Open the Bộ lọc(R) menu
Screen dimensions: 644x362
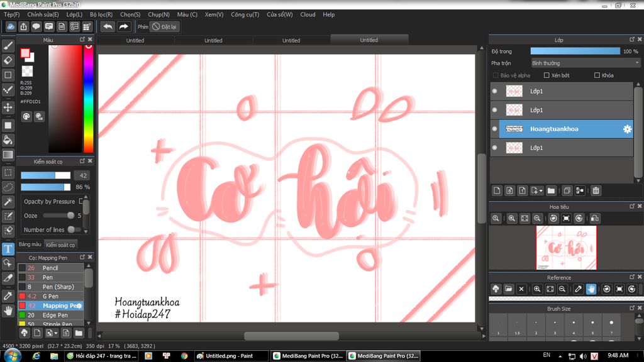pyautogui.click(x=101, y=14)
